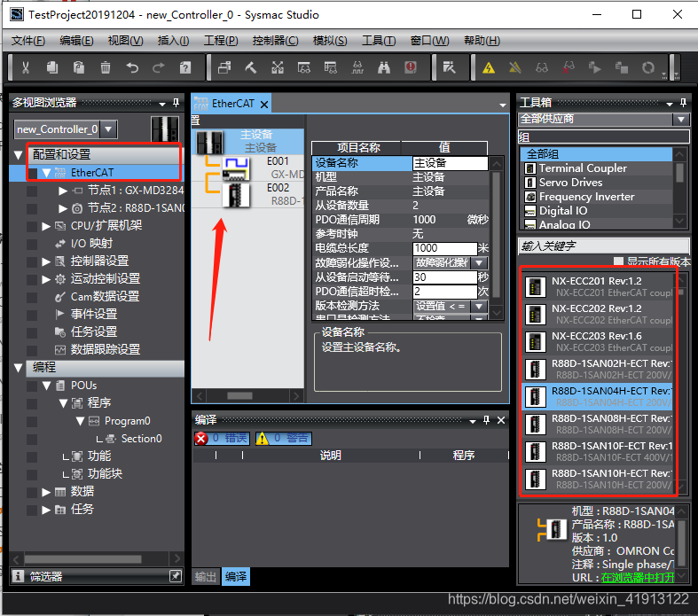Viewport: 698px width, 616px height.
Task: Open the 文件(F) menu
Action: point(28,41)
